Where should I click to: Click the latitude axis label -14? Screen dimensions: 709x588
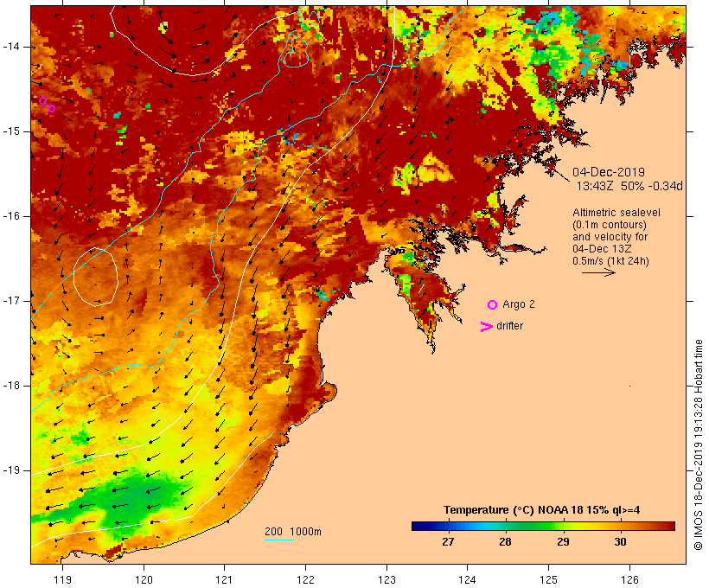tap(10, 47)
